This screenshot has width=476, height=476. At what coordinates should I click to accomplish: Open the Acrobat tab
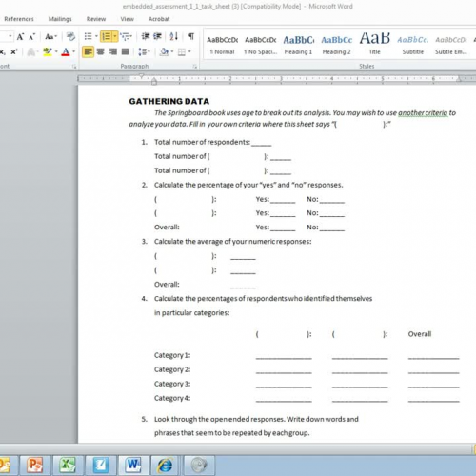pos(159,19)
